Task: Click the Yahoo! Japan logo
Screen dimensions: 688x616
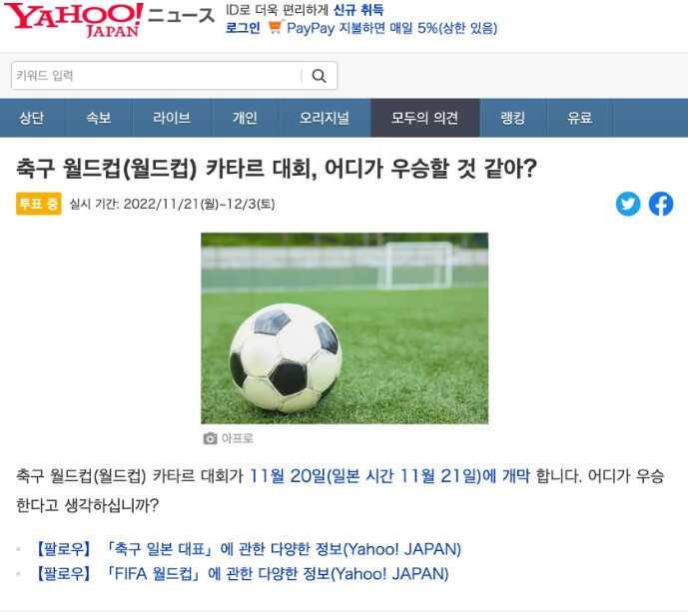Action: click(73, 20)
